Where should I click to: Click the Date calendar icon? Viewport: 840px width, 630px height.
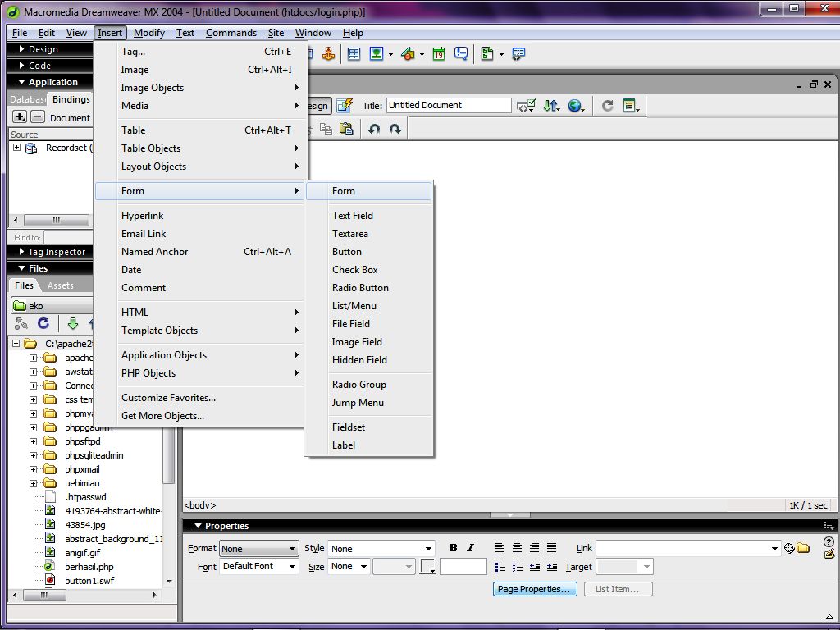click(439, 53)
